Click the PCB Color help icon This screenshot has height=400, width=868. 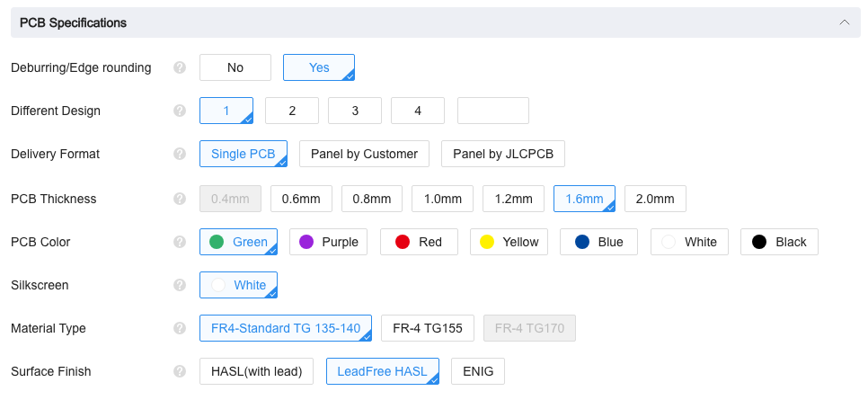(x=180, y=242)
